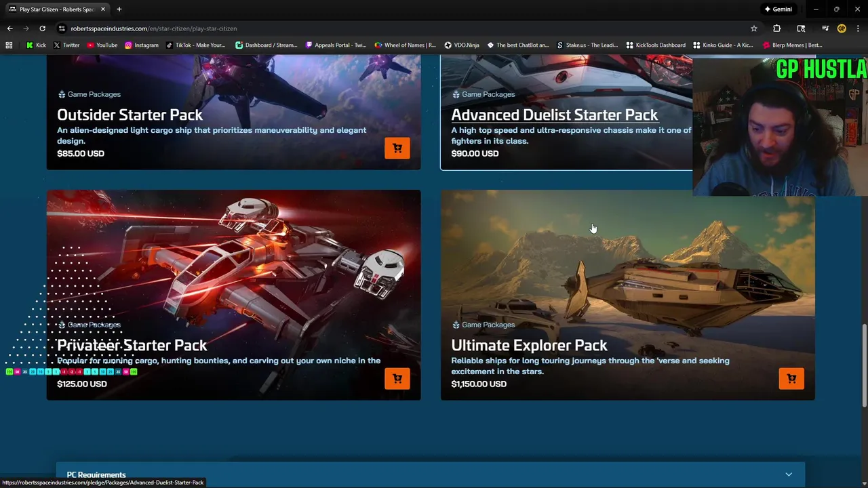
Task: Open The best ChatBot bookmark
Action: point(518,45)
